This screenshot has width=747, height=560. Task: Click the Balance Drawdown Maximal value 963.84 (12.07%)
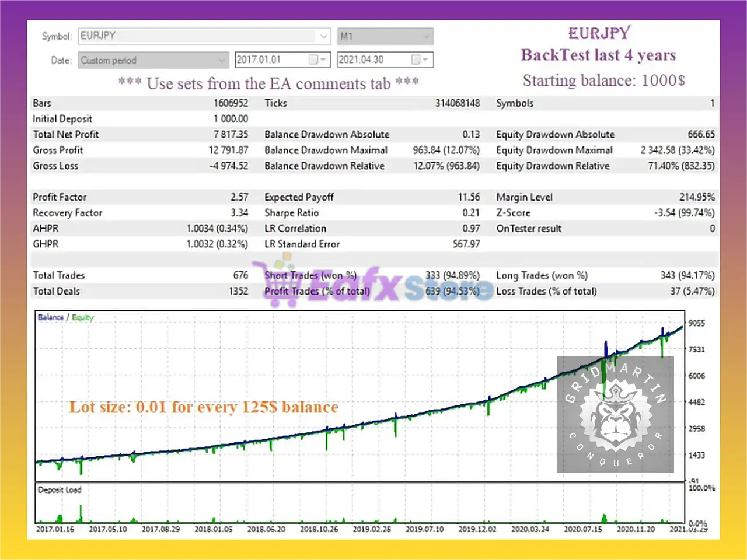click(446, 150)
